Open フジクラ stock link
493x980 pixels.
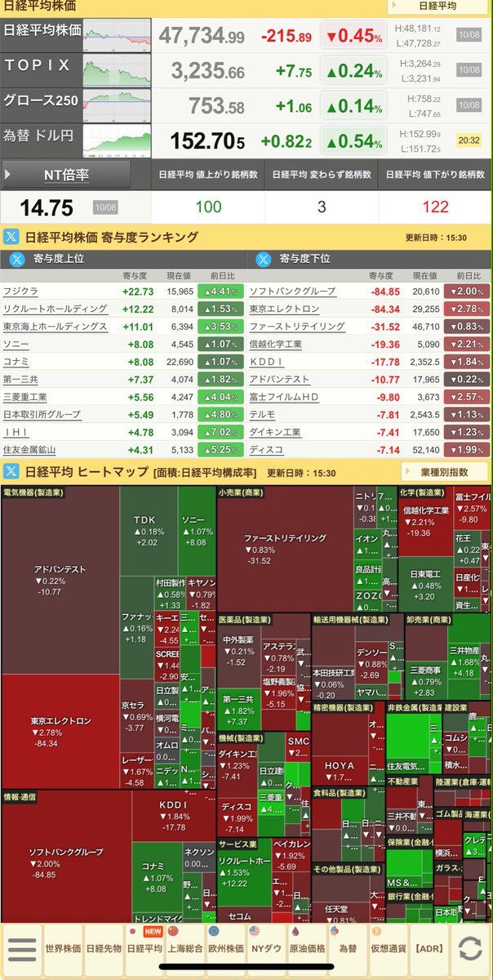pyautogui.click(x=20, y=292)
